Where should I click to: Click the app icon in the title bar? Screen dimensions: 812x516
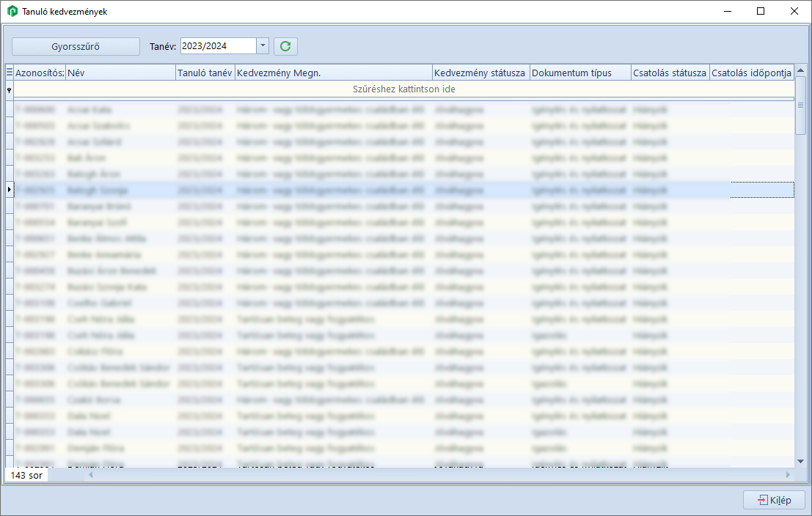click(x=12, y=12)
